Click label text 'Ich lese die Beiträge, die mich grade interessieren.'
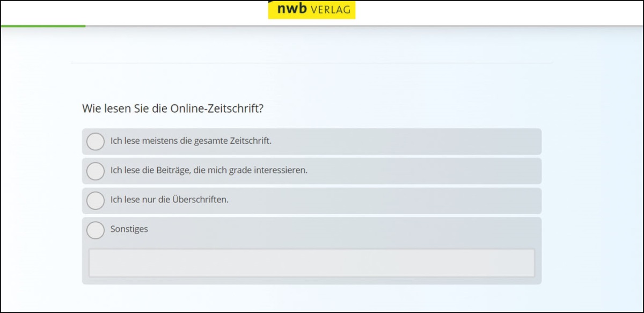 tap(209, 171)
